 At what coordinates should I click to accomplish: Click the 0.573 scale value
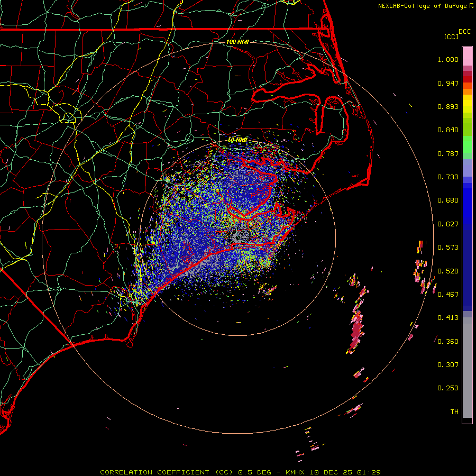coord(448,248)
